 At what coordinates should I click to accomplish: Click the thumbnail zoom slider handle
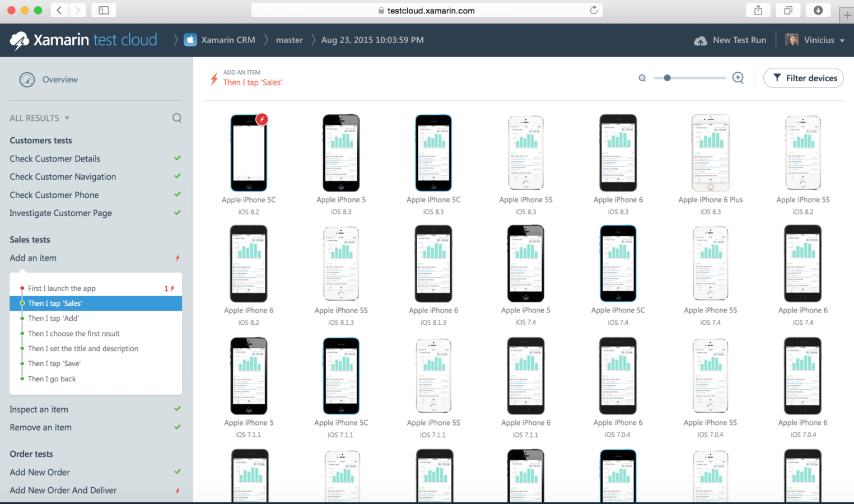(x=667, y=78)
